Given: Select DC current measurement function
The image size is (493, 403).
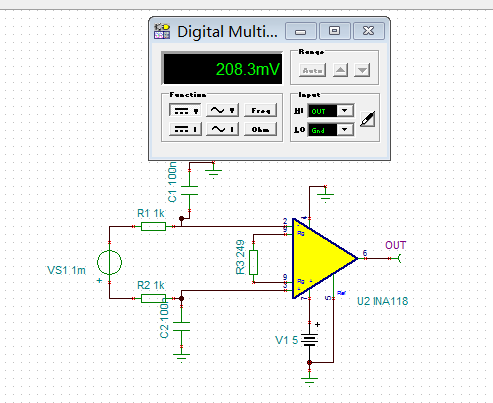Looking at the screenshot, I should (x=185, y=129).
